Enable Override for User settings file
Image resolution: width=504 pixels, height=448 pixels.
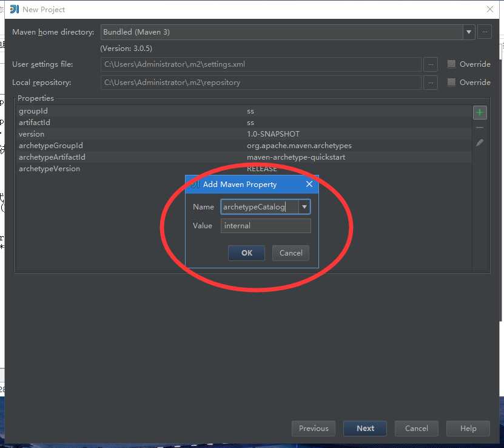(x=451, y=64)
